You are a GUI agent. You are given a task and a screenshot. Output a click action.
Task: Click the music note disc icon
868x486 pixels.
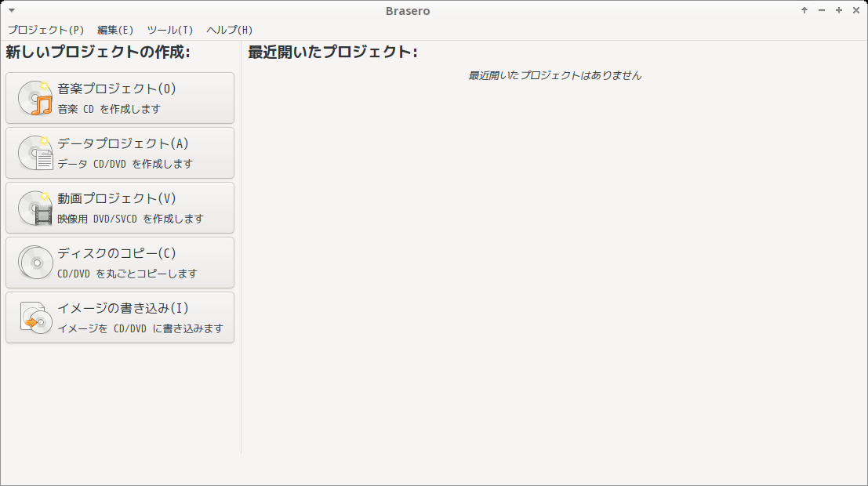(35, 98)
